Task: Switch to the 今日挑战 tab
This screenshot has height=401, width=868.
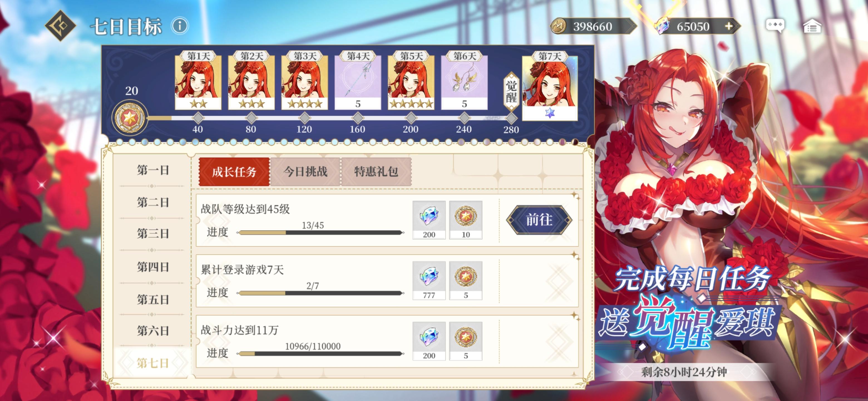Action: point(305,172)
